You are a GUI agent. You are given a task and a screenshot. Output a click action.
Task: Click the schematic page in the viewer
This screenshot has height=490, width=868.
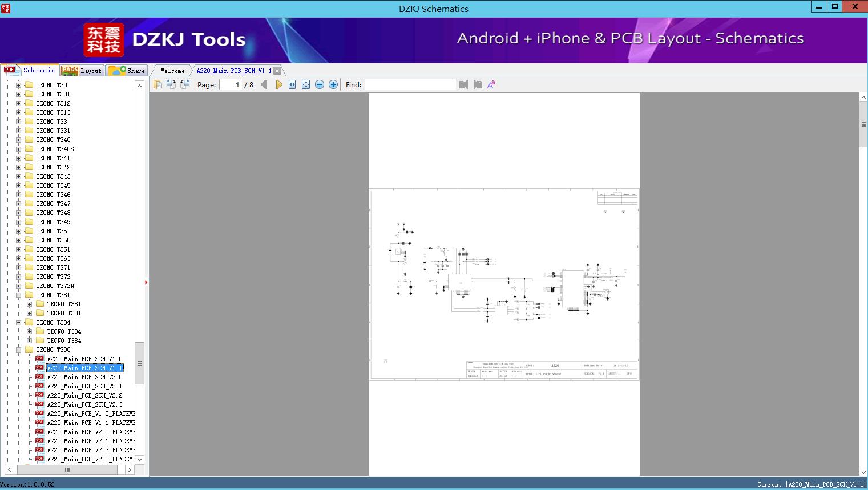tap(504, 284)
